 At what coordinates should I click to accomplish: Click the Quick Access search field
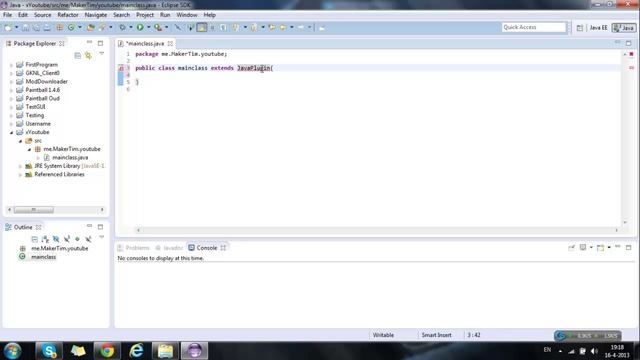pos(533,27)
